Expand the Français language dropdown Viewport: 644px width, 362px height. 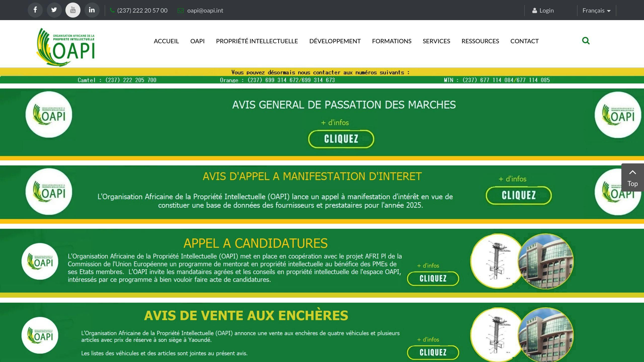click(596, 11)
